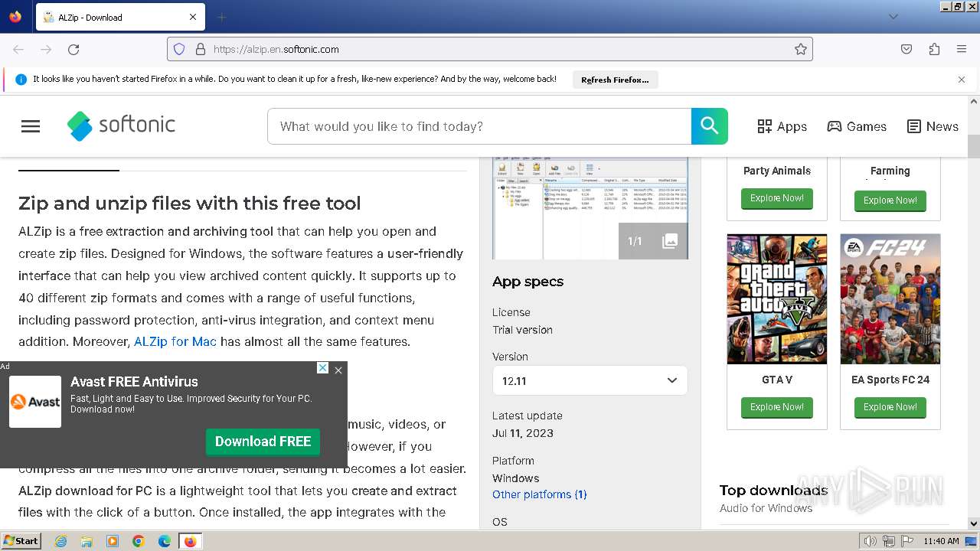Click Explore Now! under Farming

[890, 201]
